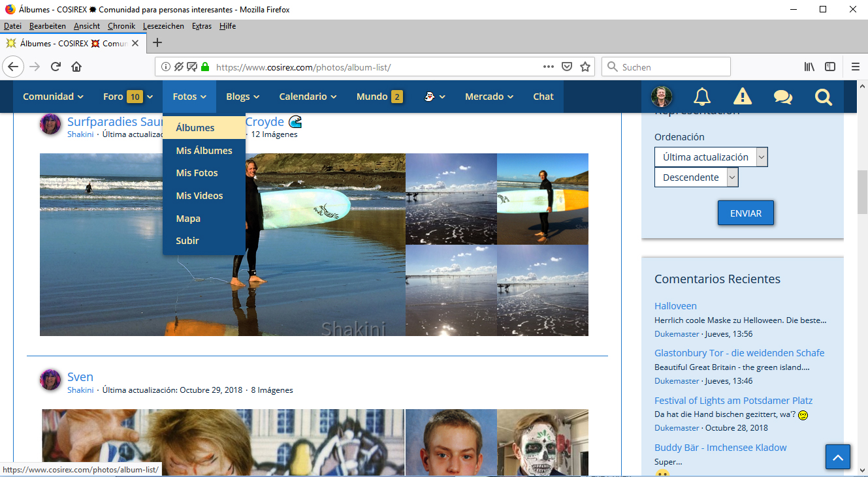Open the Chat navigation item

tap(543, 97)
